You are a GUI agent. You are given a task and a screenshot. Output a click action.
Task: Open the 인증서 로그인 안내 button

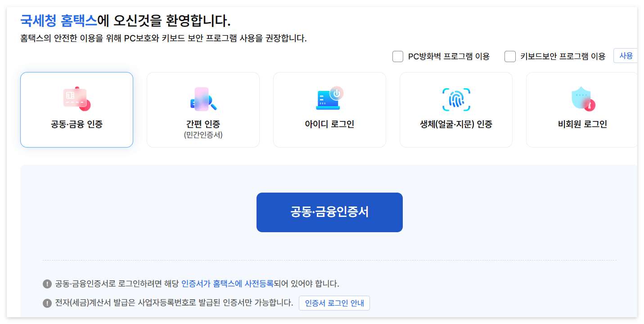pos(334,303)
